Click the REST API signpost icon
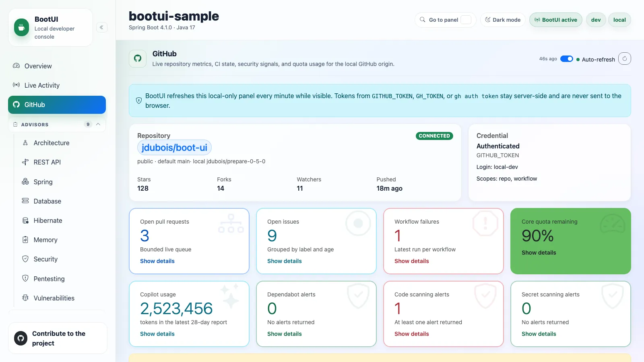The height and width of the screenshot is (362, 644). [x=25, y=162]
